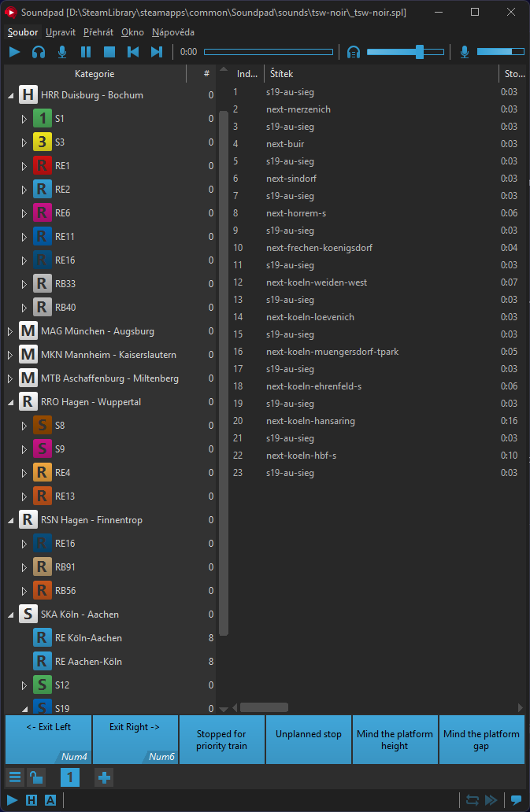
Task: Toggle the status bar H button
Action: (x=32, y=800)
